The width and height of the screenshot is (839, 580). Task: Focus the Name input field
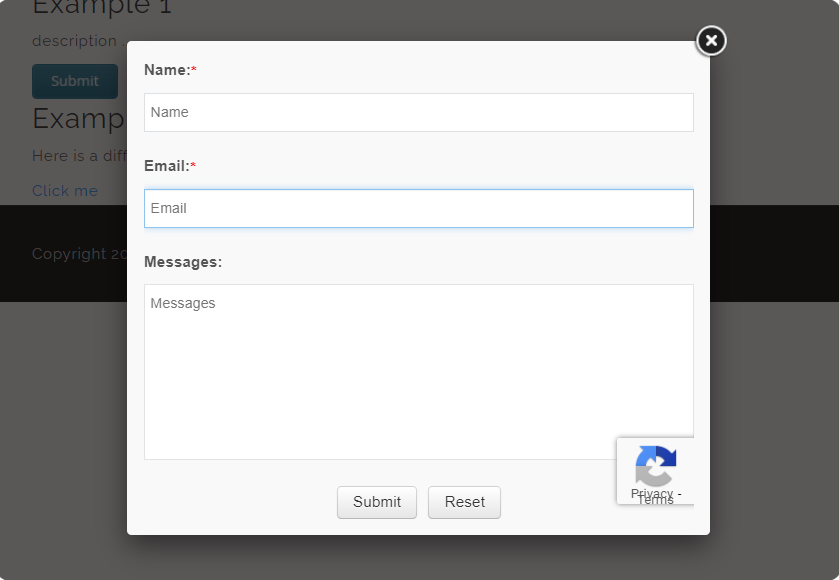[418, 112]
